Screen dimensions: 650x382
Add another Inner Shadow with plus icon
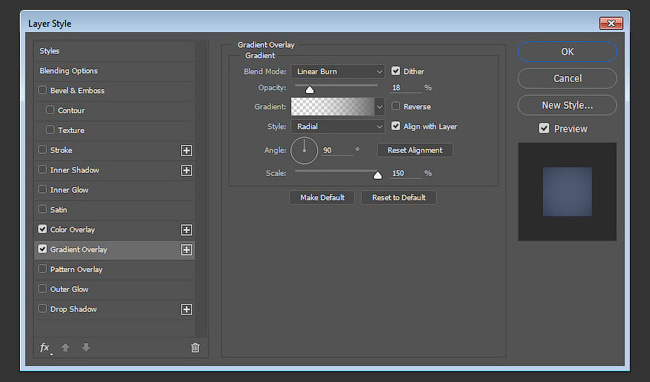click(x=187, y=170)
